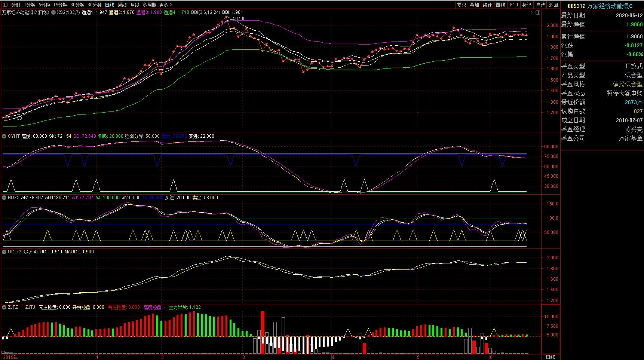Switch to 30分钟 period
644x360 pixels.
(x=77, y=5)
